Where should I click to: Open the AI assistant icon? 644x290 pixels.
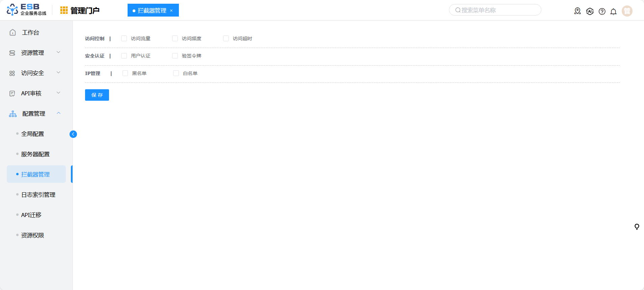click(x=590, y=11)
